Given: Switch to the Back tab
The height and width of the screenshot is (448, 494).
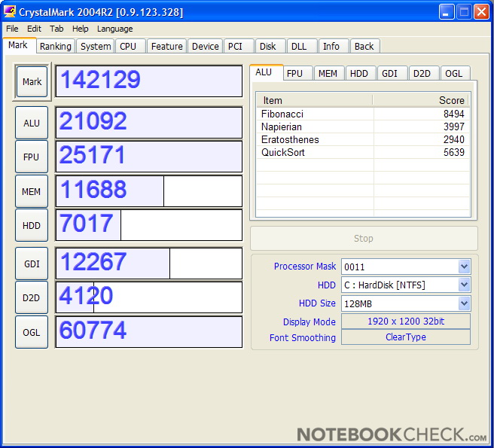Looking at the screenshot, I should click(364, 47).
